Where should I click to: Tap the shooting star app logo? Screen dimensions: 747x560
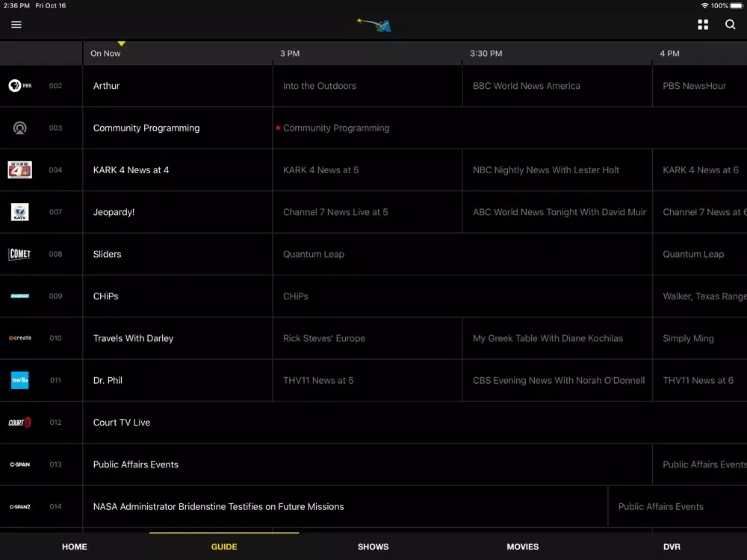(x=374, y=25)
